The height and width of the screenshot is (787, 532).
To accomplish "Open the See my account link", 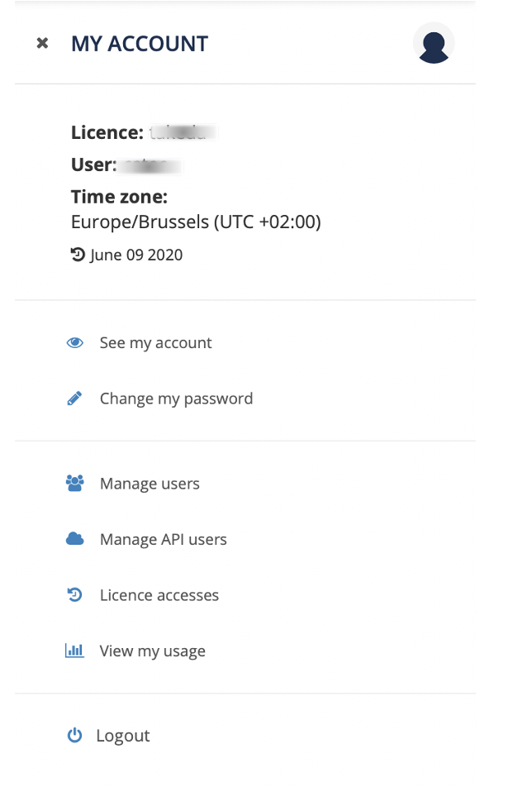I will click(155, 343).
